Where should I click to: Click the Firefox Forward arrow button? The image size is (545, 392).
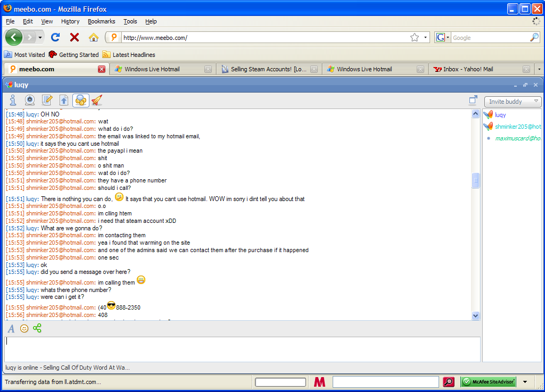[x=30, y=37]
